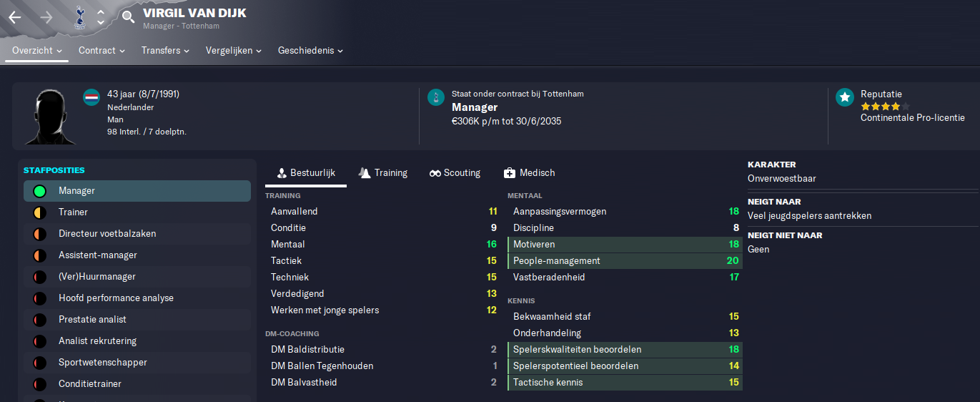Image resolution: width=980 pixels, height=402 pixels.
Task: Click the Netherlands flag icon
Action: [91, 97]
